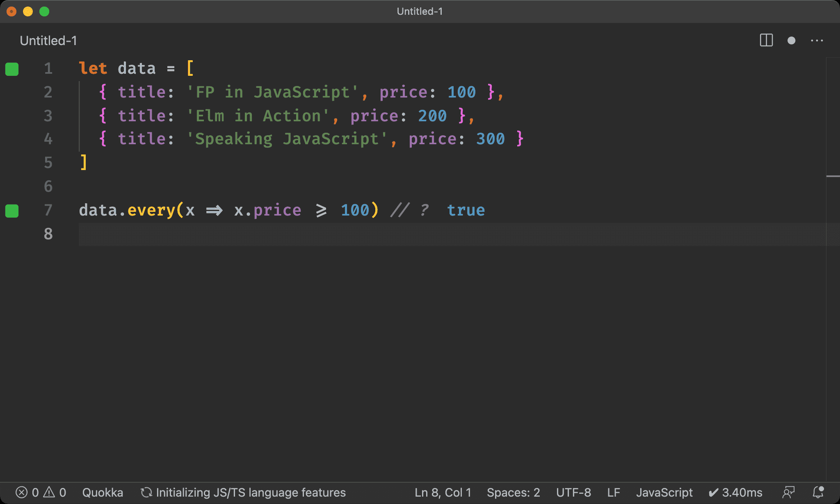Click the string 'FP in JavaScript'
This screenshot has height=504, width=840.
point(272,92)
